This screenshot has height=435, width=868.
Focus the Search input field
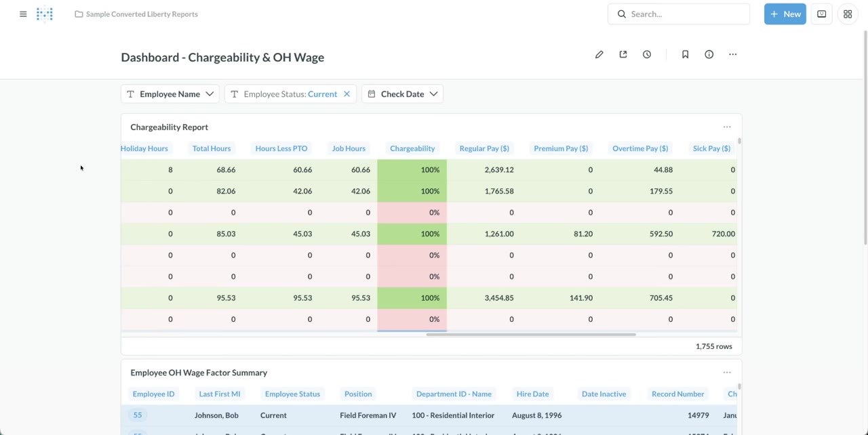pyautogui.click(x=679, y=14)
